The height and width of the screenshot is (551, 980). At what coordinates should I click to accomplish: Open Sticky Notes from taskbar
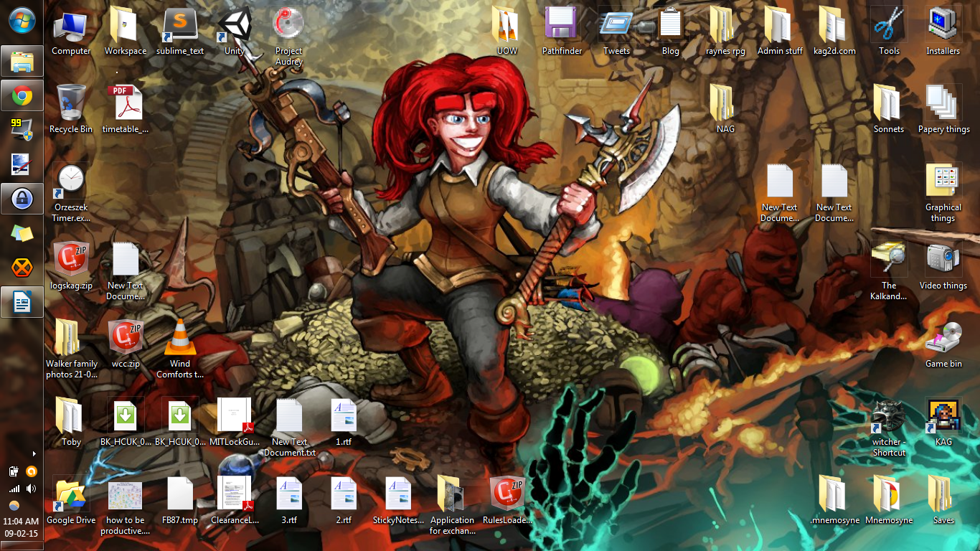(22, 233)
